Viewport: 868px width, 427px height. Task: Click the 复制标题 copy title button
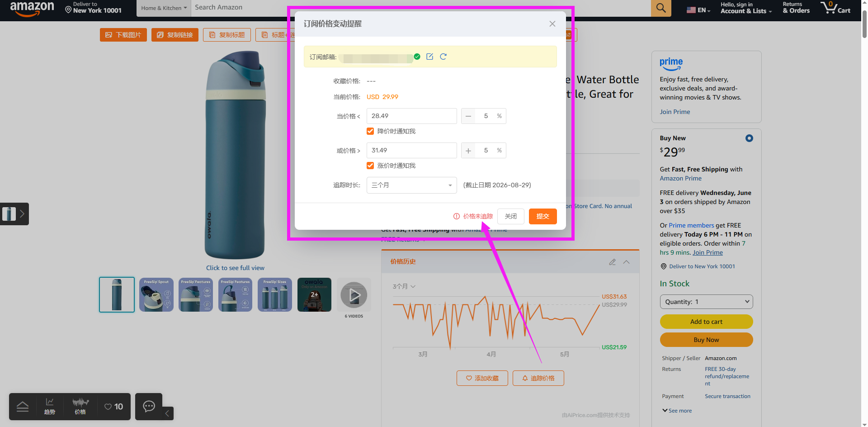[x=227, y=35]
